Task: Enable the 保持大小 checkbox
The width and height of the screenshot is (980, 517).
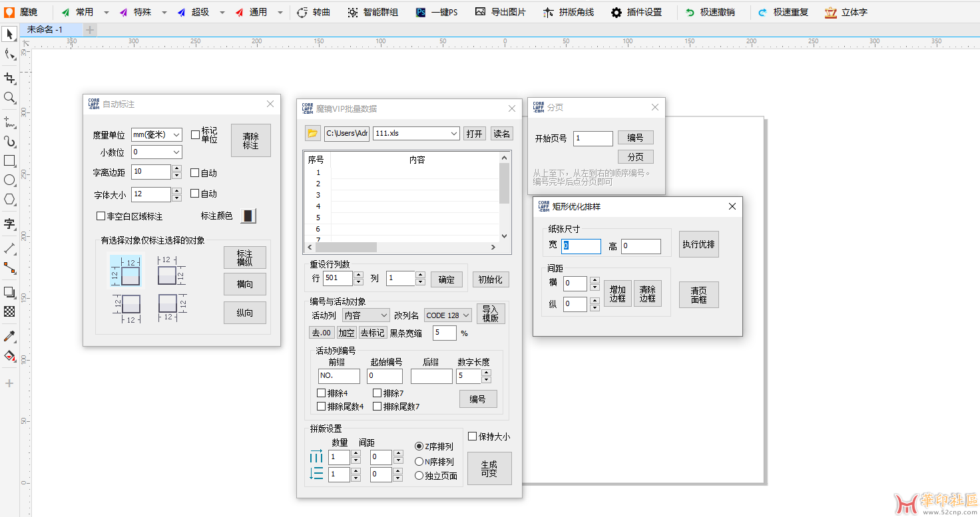Action: pyautogui.click(x=473, y=436)
